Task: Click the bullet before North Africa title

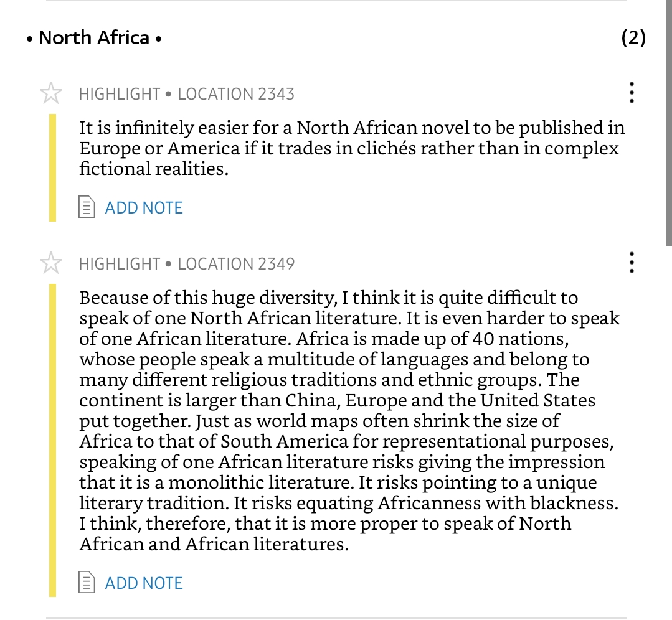Action: (x=29, y=39)
